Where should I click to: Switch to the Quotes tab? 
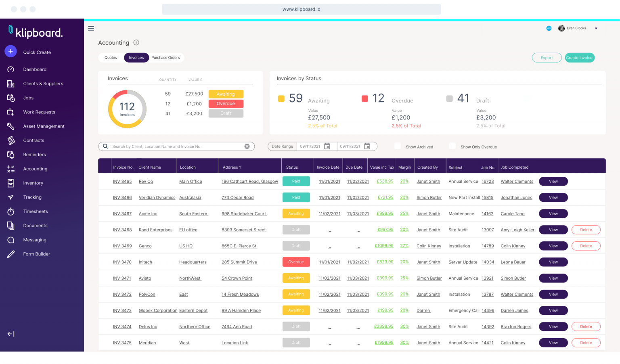click(111, 58)
